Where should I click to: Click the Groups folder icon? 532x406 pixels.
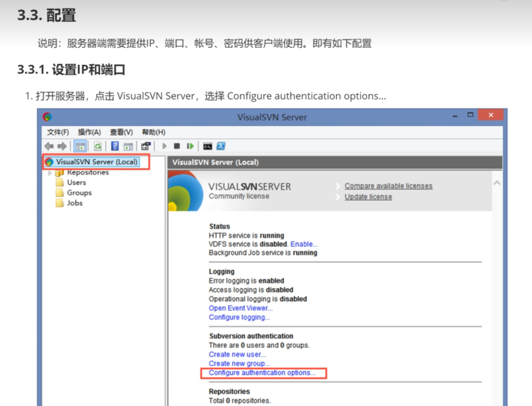click(x=60, y=193)
